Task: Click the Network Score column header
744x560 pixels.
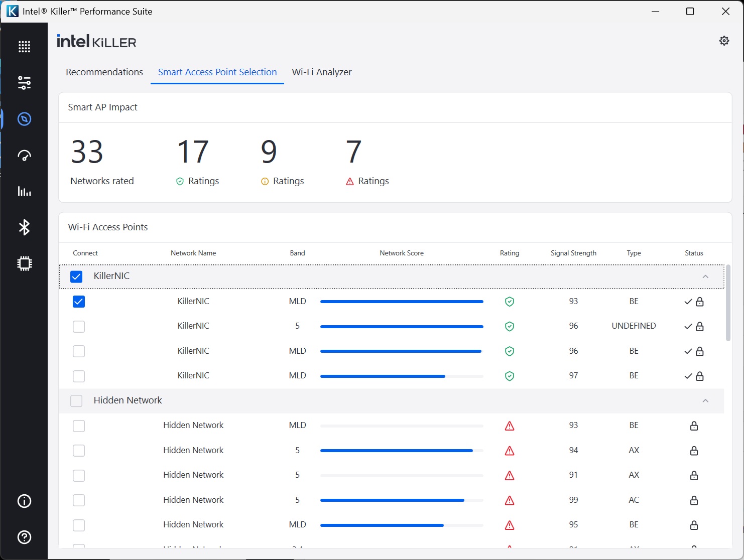Action: coord(402,253)
